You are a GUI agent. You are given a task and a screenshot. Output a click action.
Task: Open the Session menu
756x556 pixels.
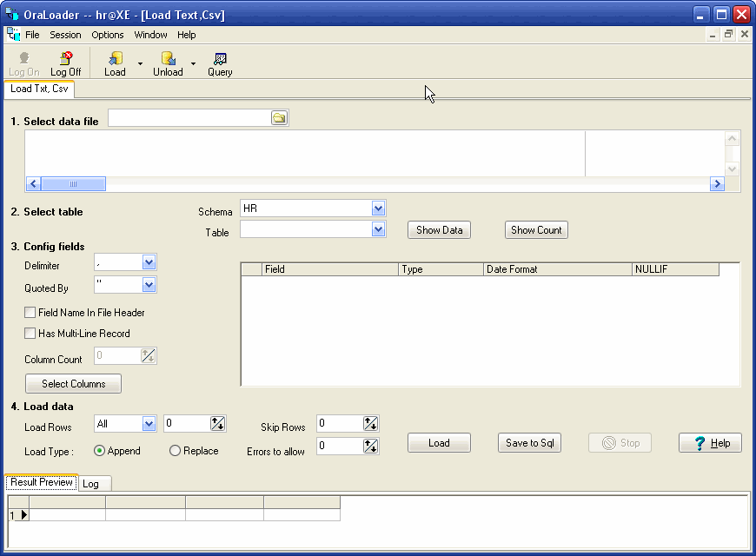65,35
